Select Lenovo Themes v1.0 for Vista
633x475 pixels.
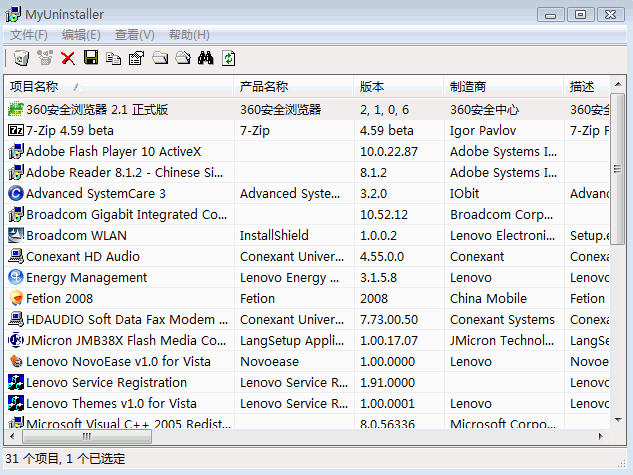point(111,403)
